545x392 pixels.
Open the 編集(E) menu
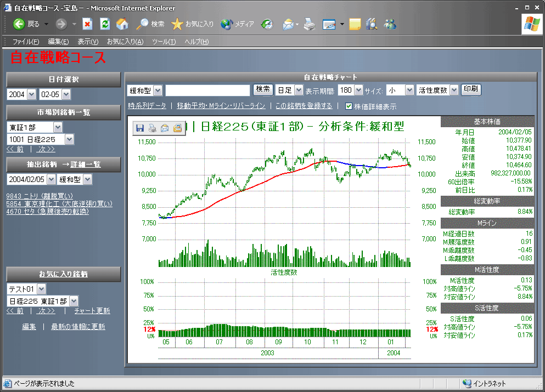(58, 42)
